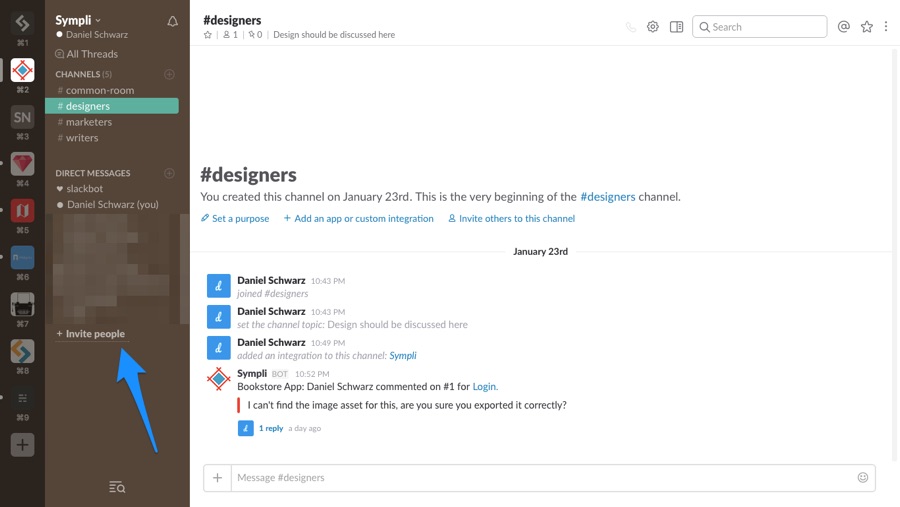The height and width of the screenshot is (507, 900).
Task: Click Add an app or custom integration
Action: coord(359,219)
